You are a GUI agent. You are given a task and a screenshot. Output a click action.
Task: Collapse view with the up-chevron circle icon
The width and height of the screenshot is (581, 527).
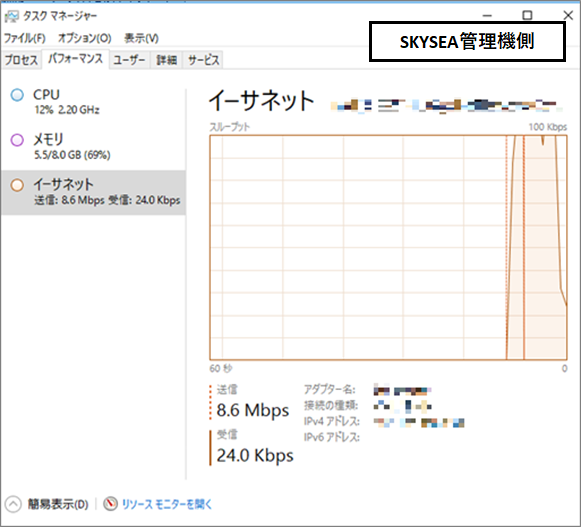[13, 504]
